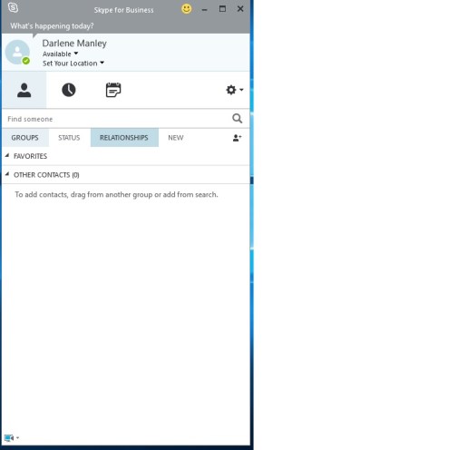Collapse the OTHER CONTACTS (0) group
Viewport: 476px width, 450px height.
(7, 174)
